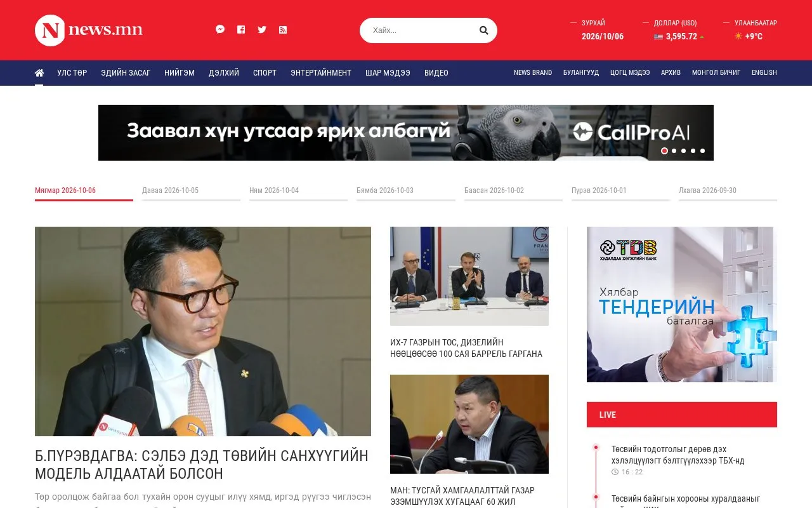
Task: Click the news.mn logo
Action: coord(89,30)
